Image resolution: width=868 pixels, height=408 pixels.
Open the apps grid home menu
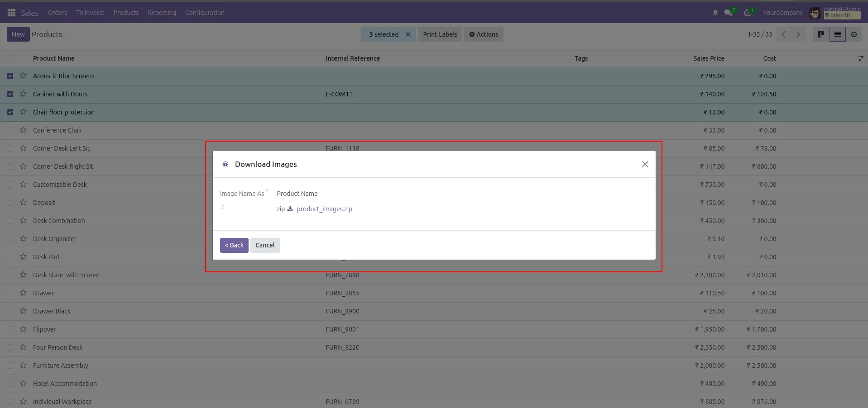pos(11,13)
